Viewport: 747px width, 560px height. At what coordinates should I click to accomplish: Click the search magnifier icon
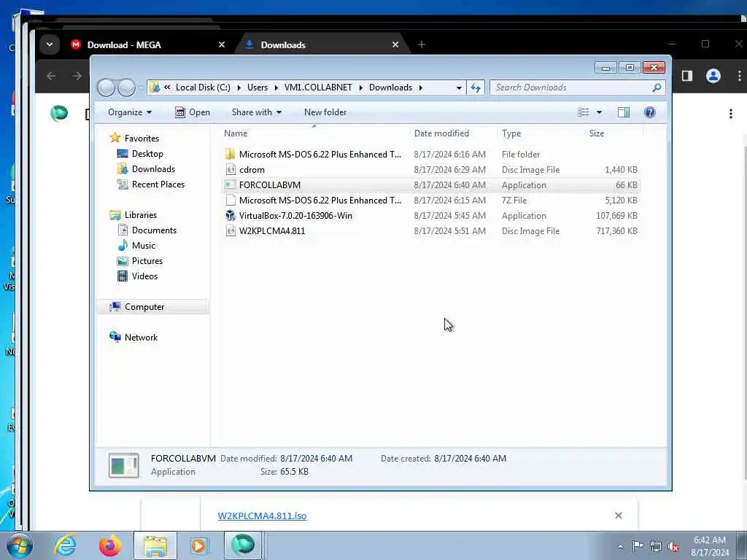(x=657, y=87)
